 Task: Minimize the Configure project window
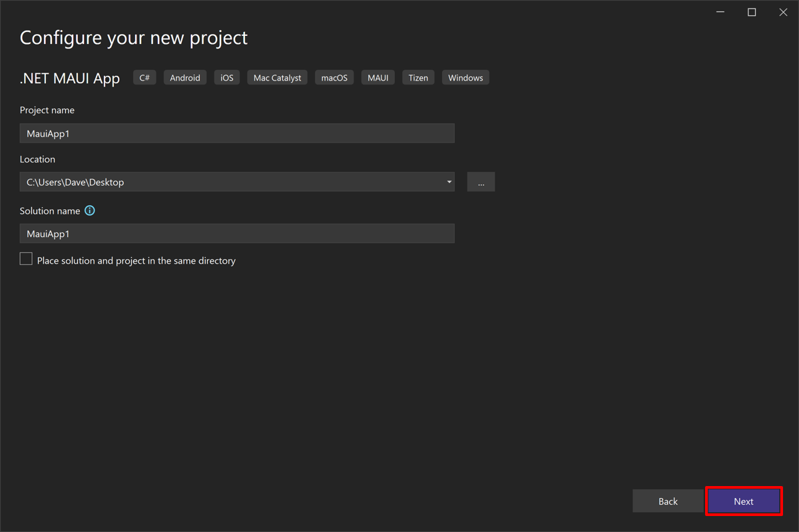click(720, 11)
